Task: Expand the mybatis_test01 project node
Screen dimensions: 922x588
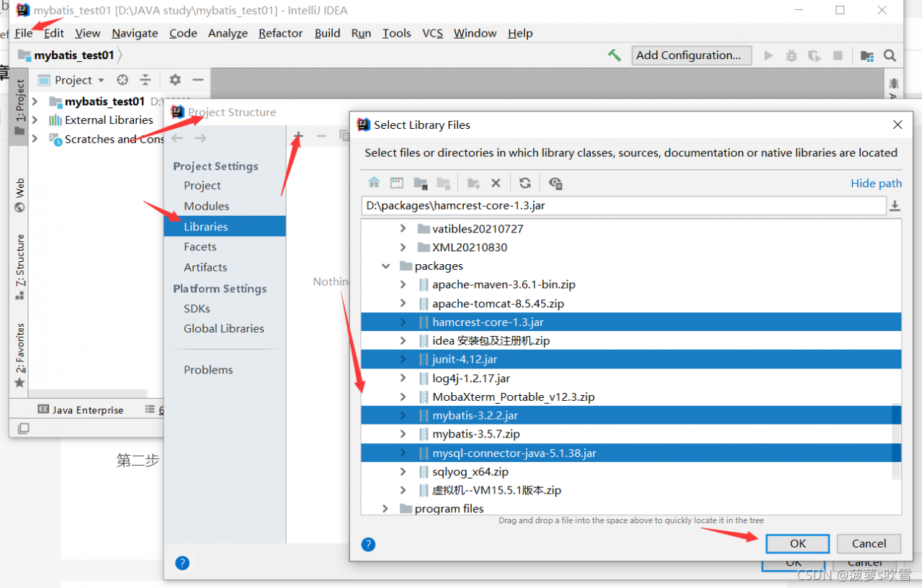Action: [x=35, y=101]
